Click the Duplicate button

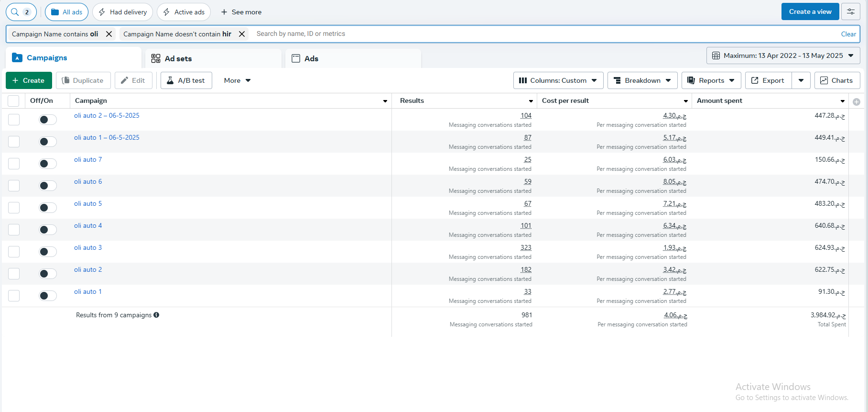(83, 80)
